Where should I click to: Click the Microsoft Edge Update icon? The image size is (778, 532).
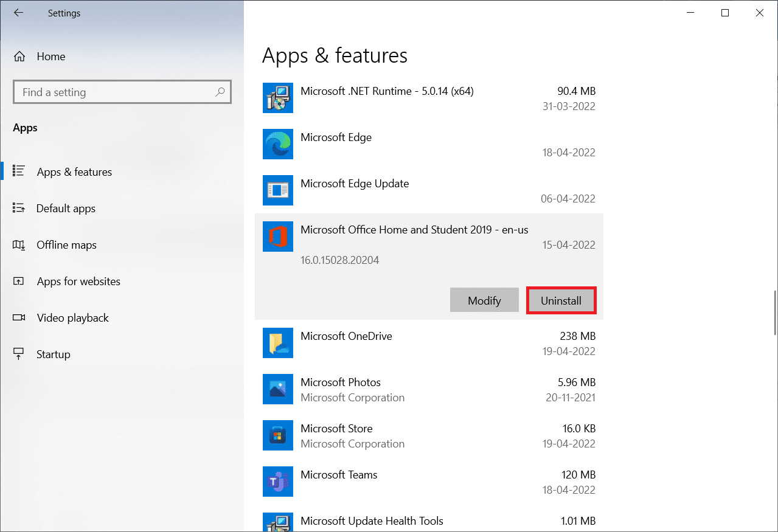click(278, 191)
